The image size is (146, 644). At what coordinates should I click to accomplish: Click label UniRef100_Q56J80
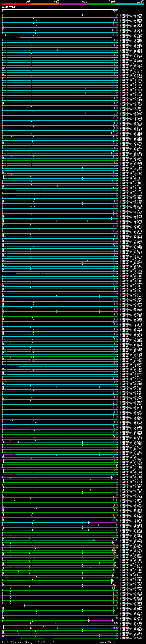(131, 477)
